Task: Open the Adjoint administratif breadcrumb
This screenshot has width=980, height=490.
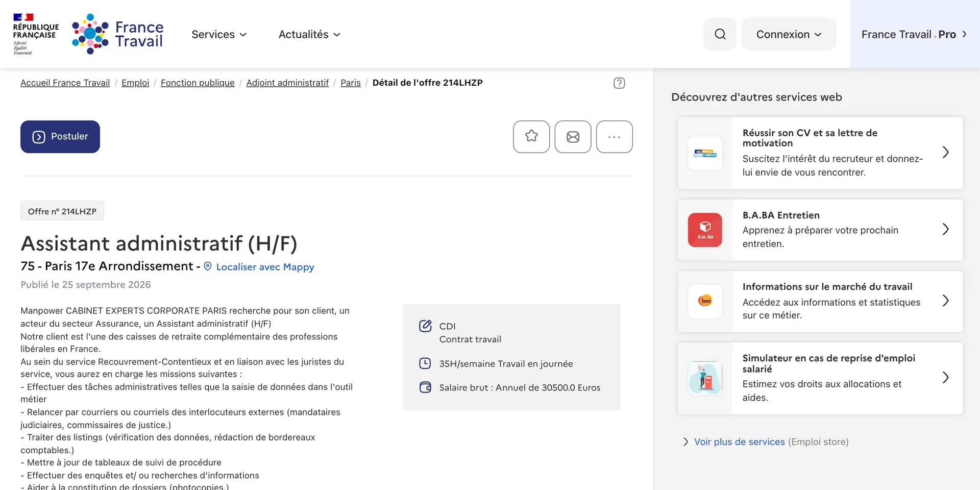Action: click(287, 83)
